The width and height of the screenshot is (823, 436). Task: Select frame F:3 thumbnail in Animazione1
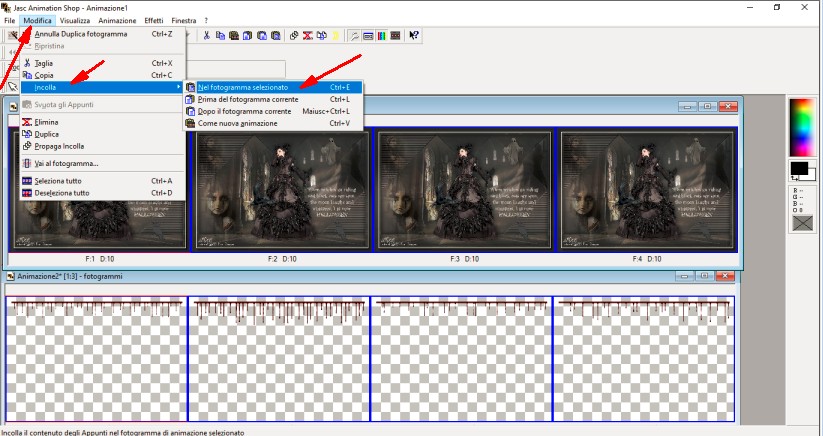465,190
